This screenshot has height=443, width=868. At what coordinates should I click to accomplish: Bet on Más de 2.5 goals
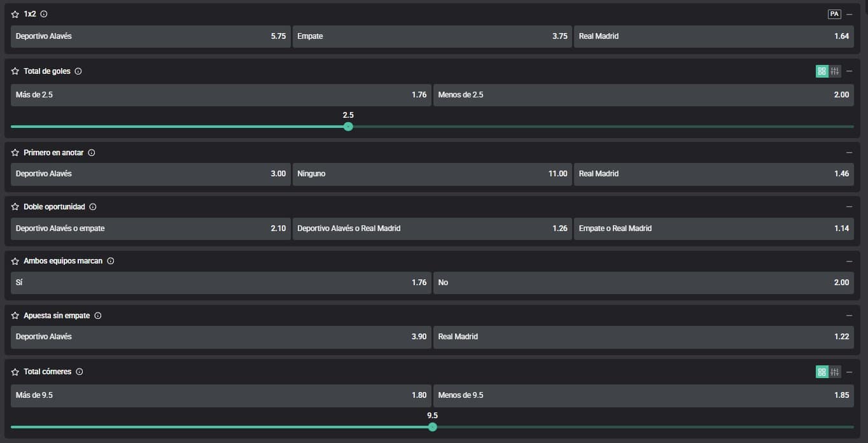click(221, 95)
